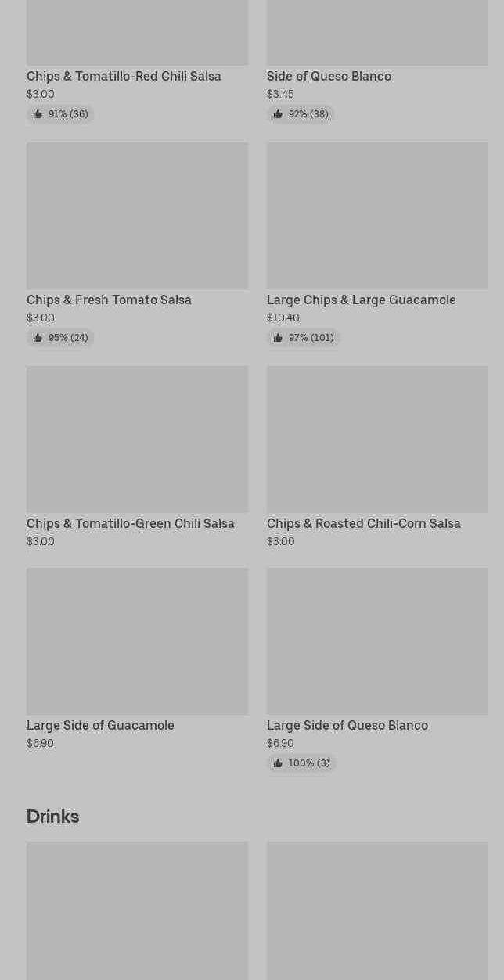Click Chips & Roasted Chili-Corn Salsa image
This screenshot has height=980, width=504.
pyautogui.click(x=377, y=440)
